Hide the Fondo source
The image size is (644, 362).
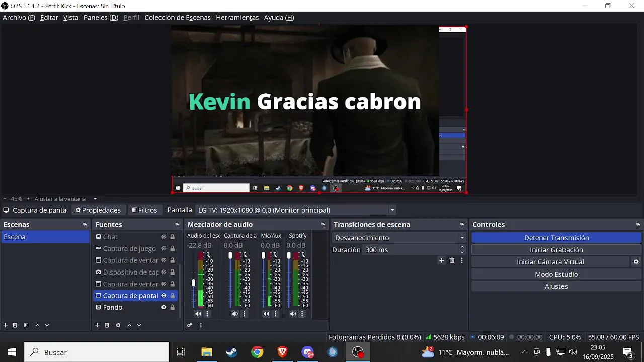[x=164, y=307]
